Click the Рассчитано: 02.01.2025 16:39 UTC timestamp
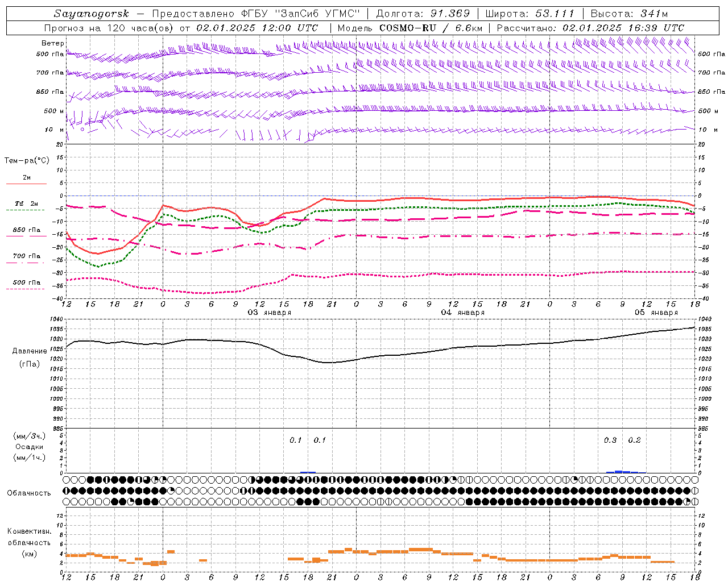 point(590,28)
